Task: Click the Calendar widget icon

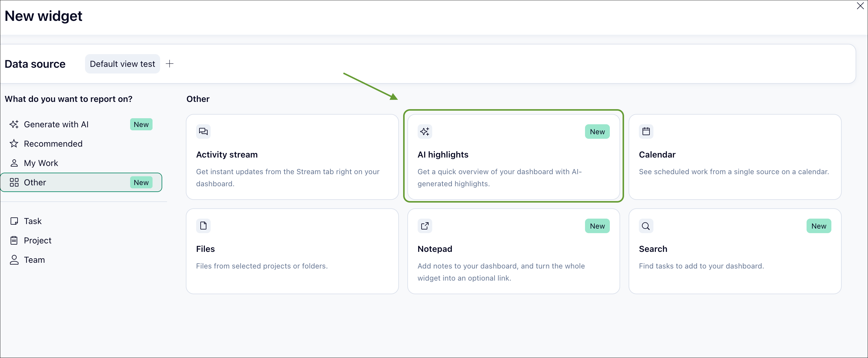Action: click(646, 131)
